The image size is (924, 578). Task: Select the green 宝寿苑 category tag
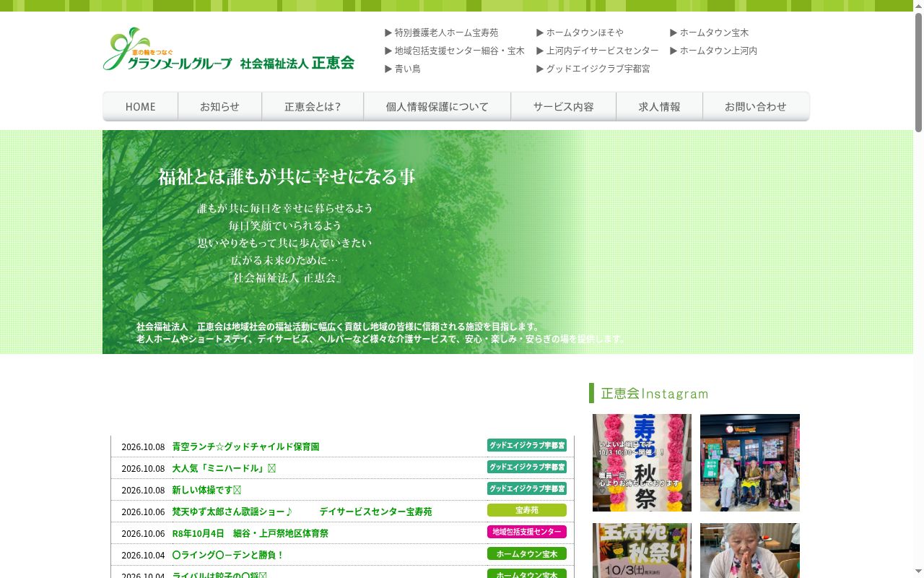527,510
